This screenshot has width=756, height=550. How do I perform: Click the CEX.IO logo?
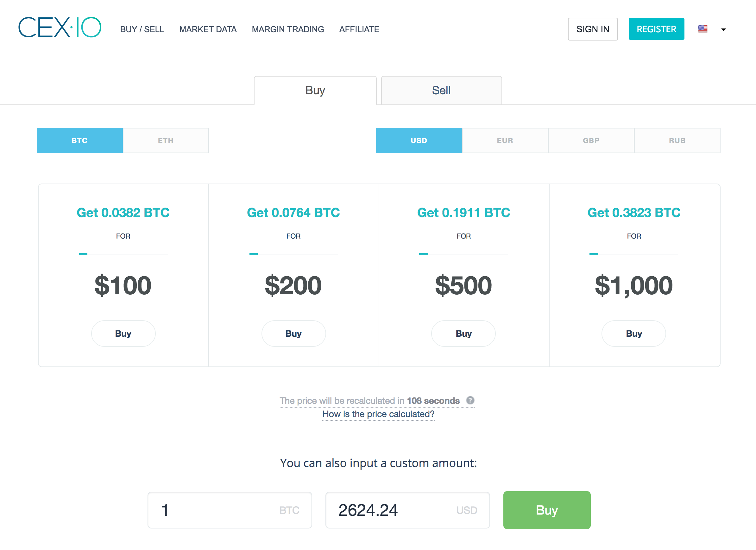click(60, 28)
